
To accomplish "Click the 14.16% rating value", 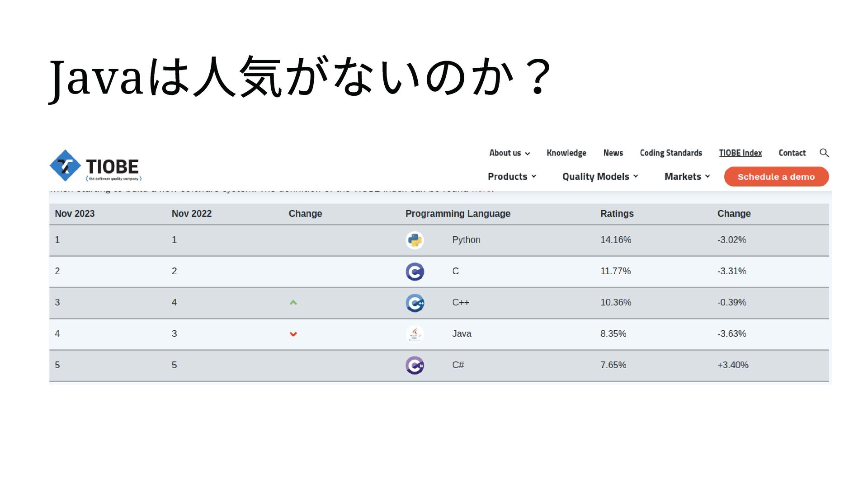I will tap(616, 240).
